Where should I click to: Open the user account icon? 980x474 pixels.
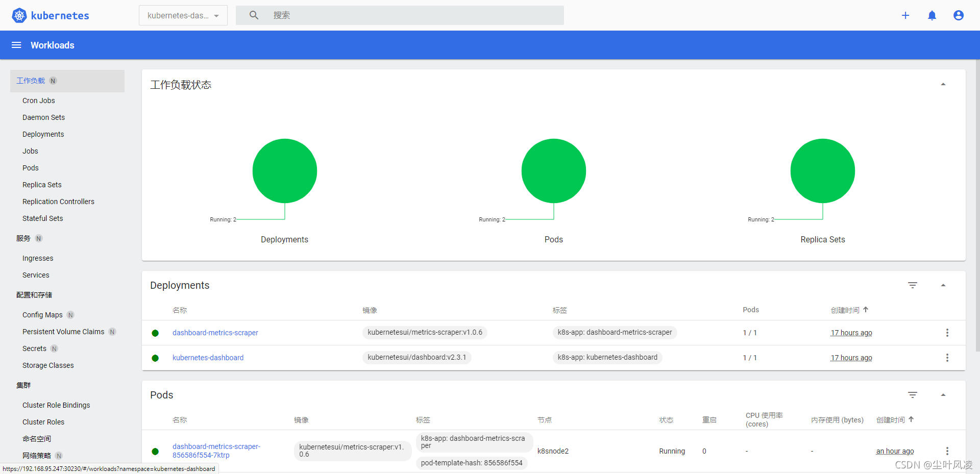coord(959,15)
